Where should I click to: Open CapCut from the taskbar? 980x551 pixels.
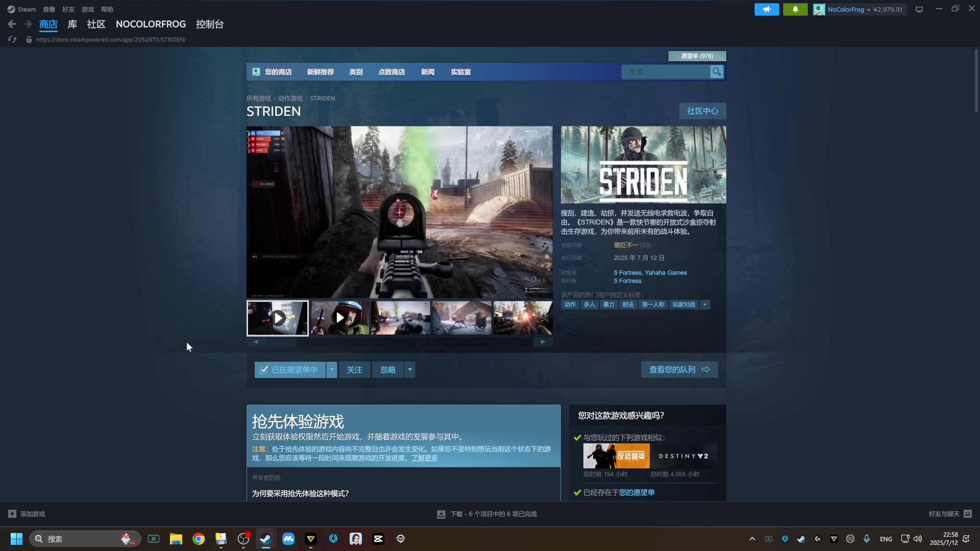pos(378,539)
